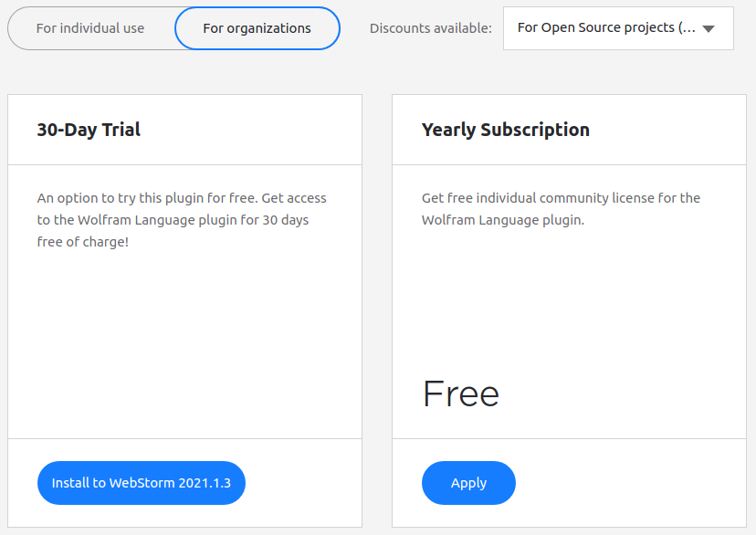Click the 'Get free individual community license' text
This screenshot has height=535, width=756.
coord(561,198)
